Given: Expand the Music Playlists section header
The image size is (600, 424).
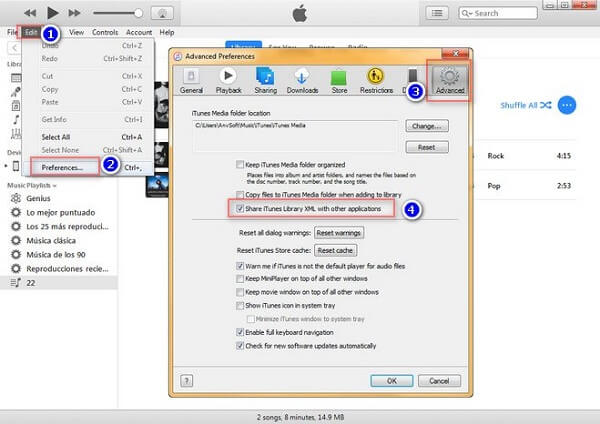Looking at the screenshot, I should [x=32, y=185].
